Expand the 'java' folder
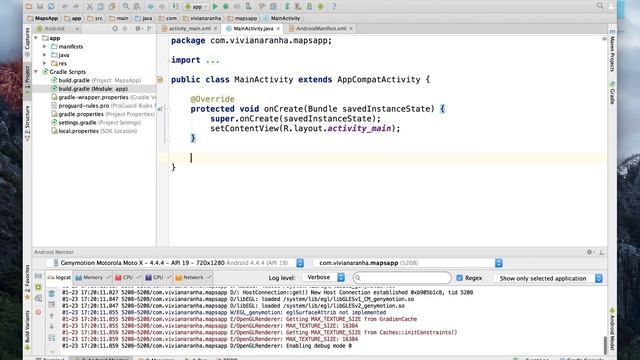This screenshot has width=640, height=360. point(44,55)
